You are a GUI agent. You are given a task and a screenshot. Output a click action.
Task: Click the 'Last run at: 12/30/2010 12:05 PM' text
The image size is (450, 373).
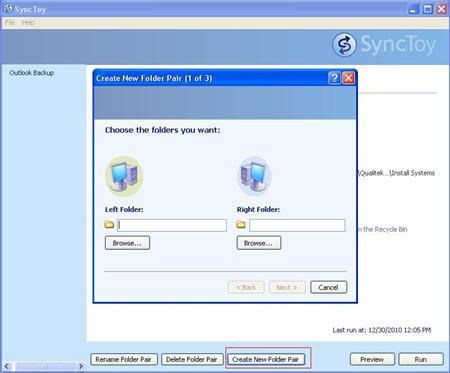coord(382,330)
